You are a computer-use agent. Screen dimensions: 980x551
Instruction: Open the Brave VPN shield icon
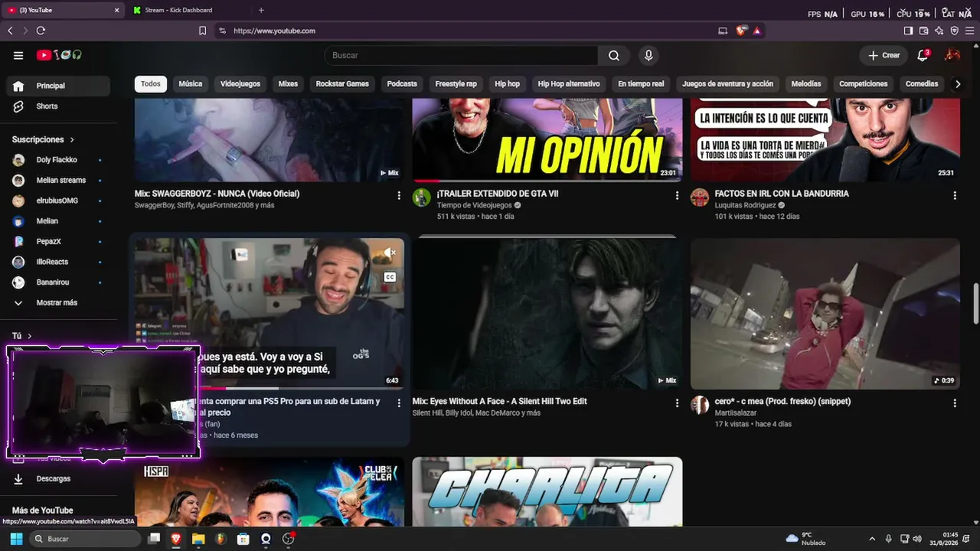click(955, 31)
